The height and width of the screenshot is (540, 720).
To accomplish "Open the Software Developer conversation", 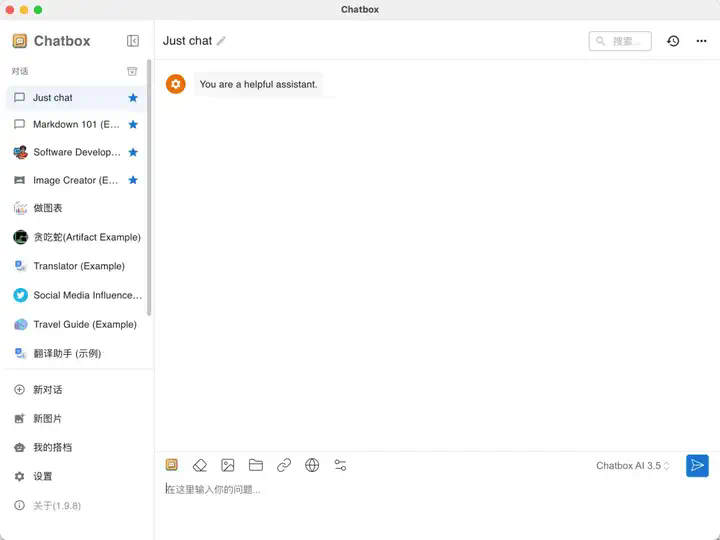I will (x=76, y=152).
